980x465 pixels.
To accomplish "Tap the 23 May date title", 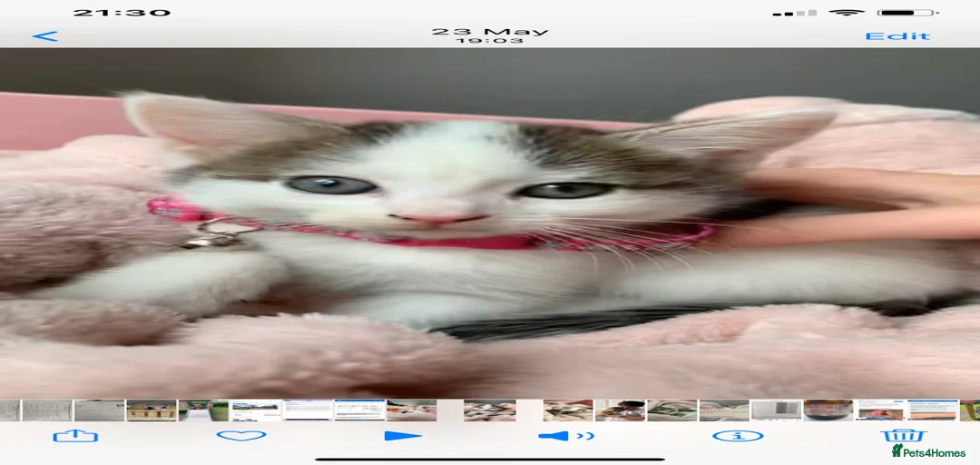I will point(490,31).
